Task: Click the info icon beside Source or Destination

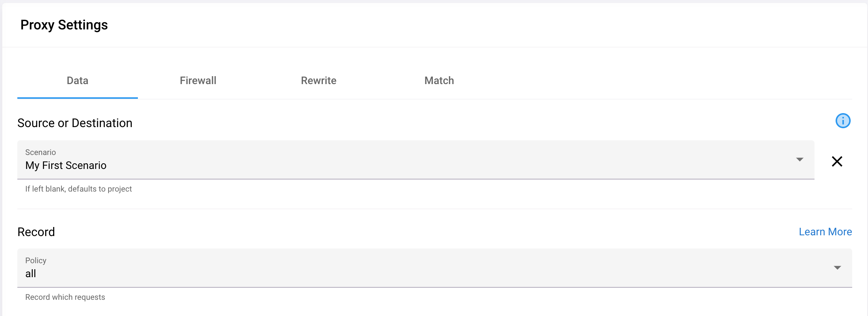Action: (x=843, y=121)
